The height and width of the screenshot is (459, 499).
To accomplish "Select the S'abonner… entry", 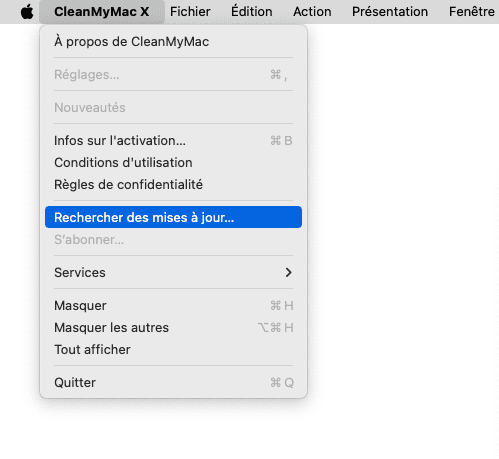I will [x=173, y=240].
